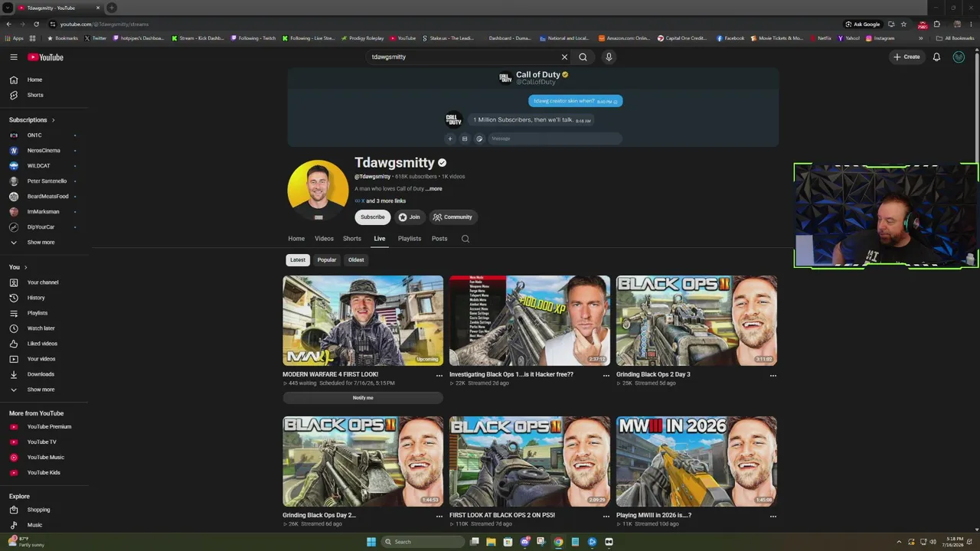Image resolution: width=980 pixels, height=551 pixels.
Task: Bookmark this page with the star icon
Action: [903, 24]
